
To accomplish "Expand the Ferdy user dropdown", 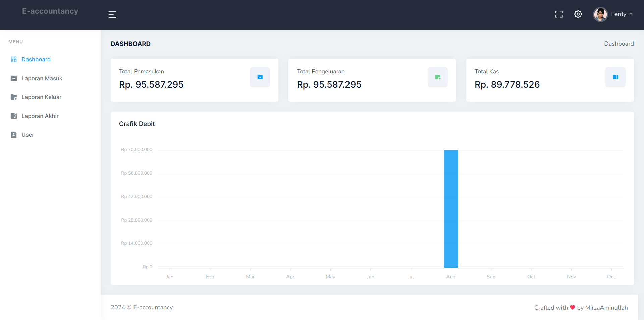I will pos(622,14).
